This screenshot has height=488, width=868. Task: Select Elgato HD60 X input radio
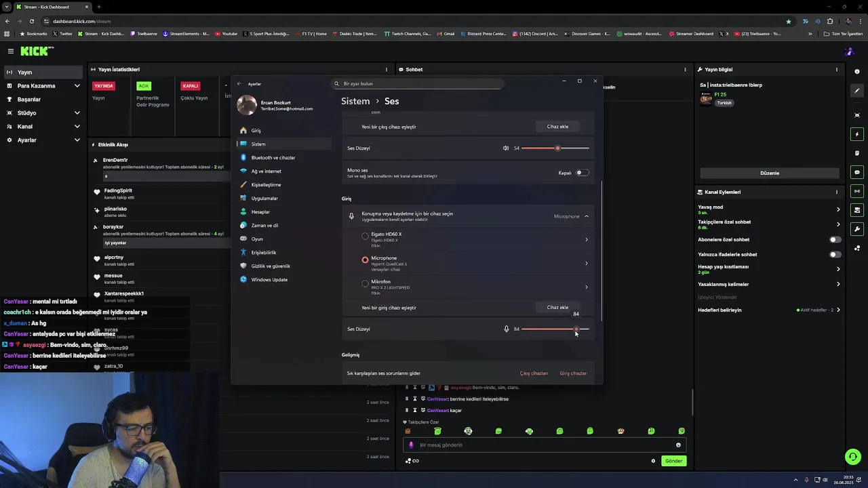tap(365, 237)
